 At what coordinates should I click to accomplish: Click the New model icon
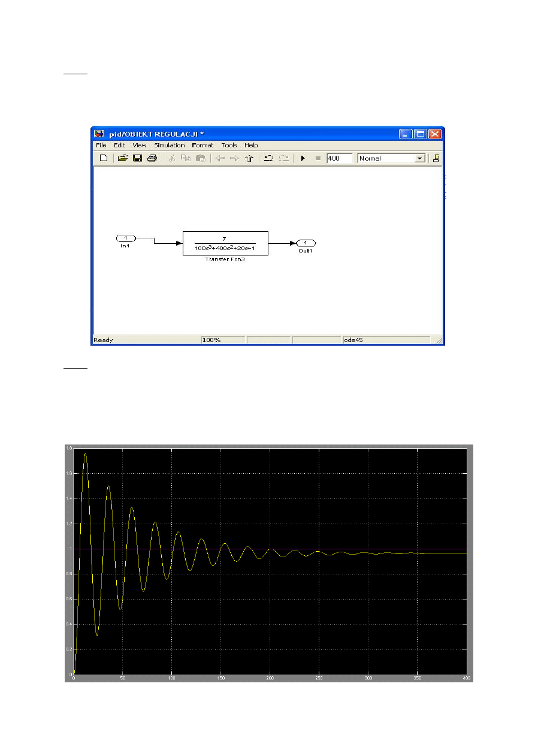pyautogui.click(x=103, y=158)
